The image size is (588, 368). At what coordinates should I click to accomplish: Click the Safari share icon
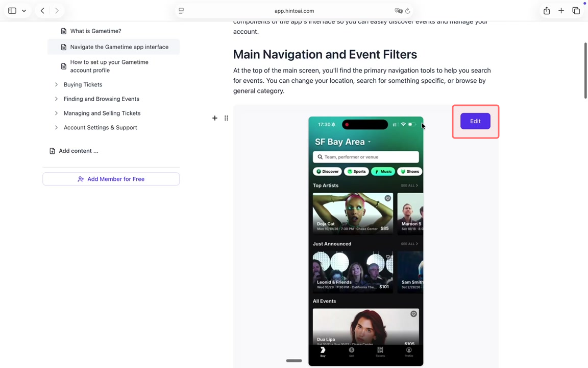point(547,11)
